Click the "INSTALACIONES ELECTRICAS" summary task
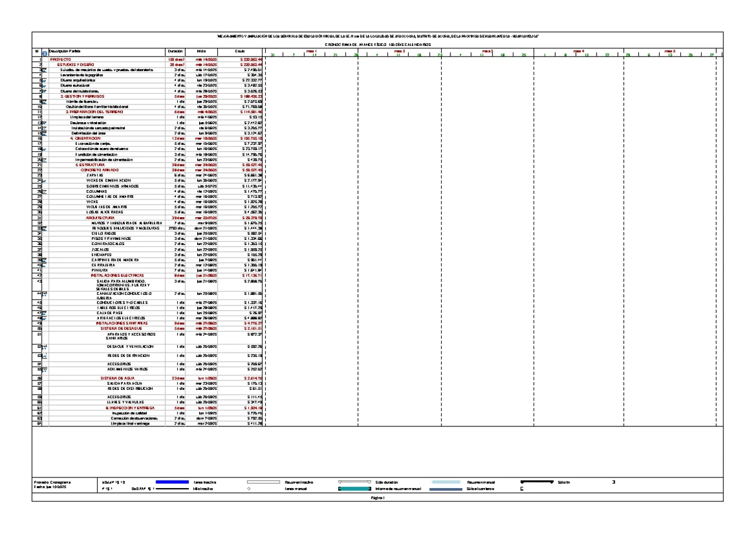Viewport: 756px width, 534px height. tap(117, 276)
